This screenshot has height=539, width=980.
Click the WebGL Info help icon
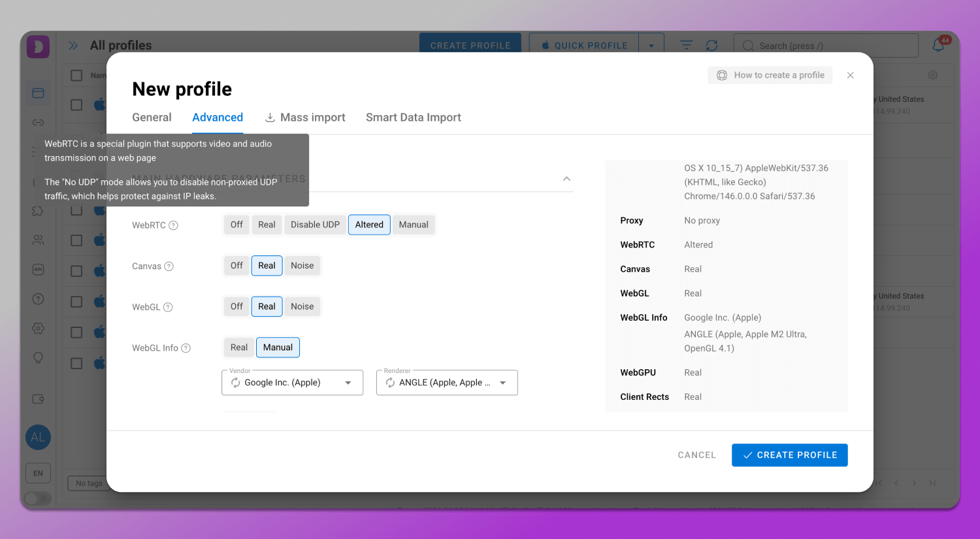[186, 348]
